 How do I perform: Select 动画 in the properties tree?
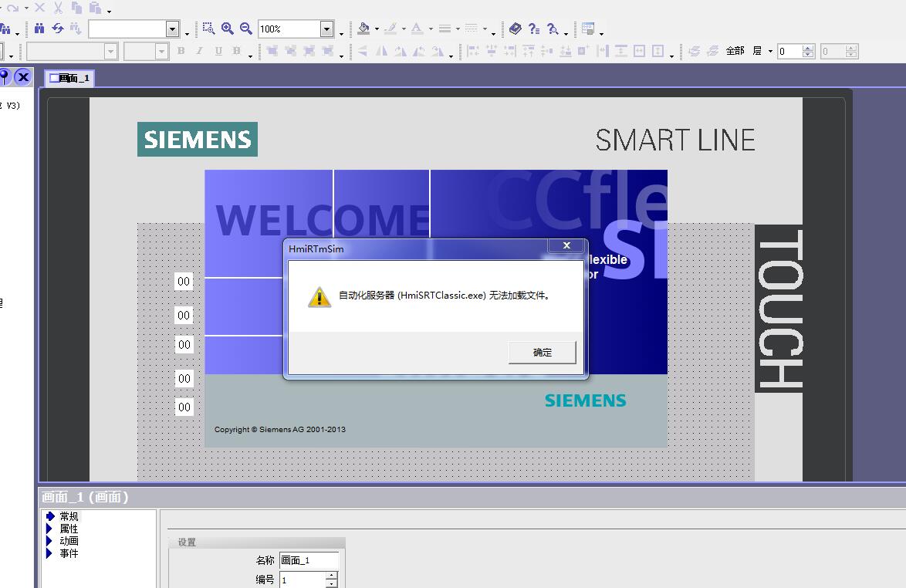pyautogui.click(x=69, y=541)
